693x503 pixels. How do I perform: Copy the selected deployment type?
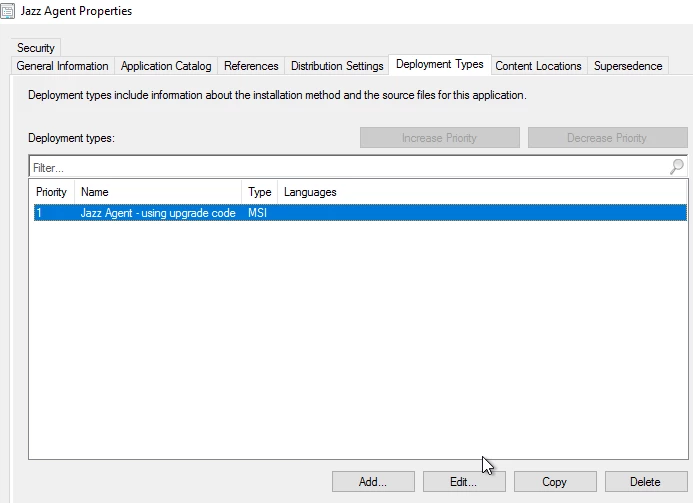pyautogui.click(x=555, y=482)
